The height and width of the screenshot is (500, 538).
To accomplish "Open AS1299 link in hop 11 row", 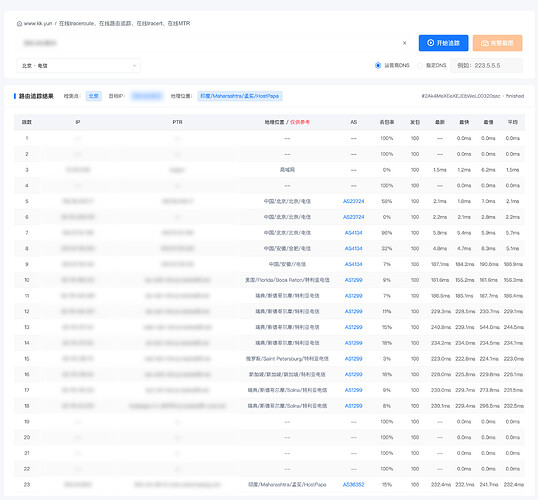I will click(353, 296).
